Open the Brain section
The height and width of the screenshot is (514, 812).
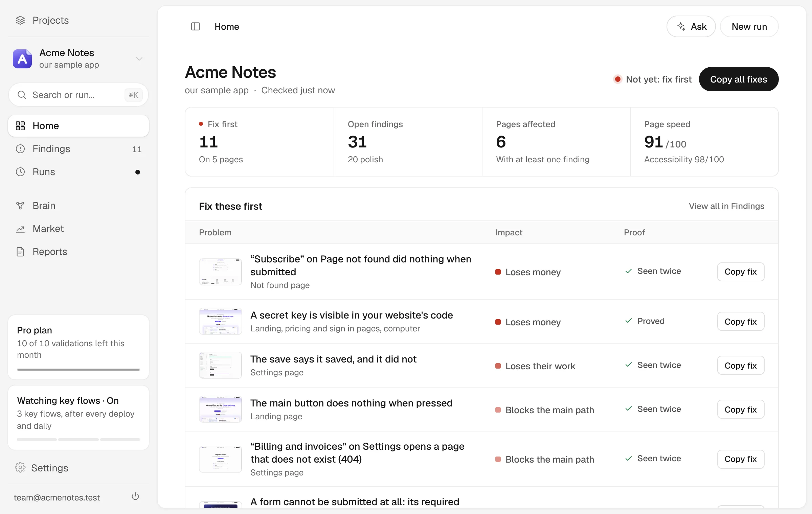tap(78, 206)
